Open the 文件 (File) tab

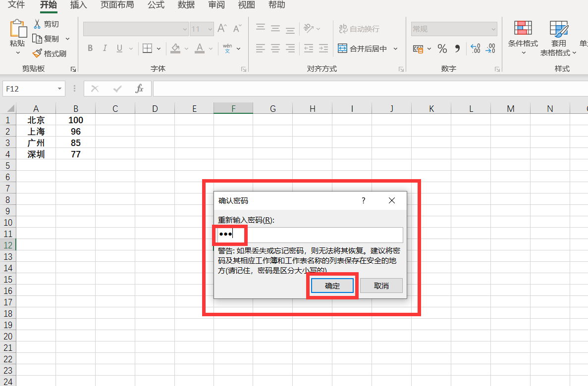click(x=16, y=5)
